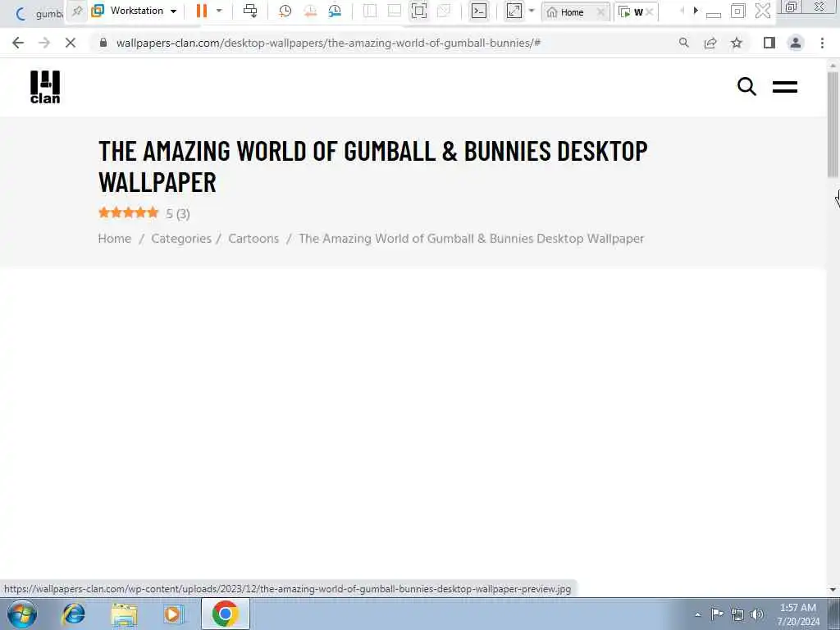The image size is (840, 630).
Task: Open the Categories breadcrumb link
Action: click(x=181, y=239)
